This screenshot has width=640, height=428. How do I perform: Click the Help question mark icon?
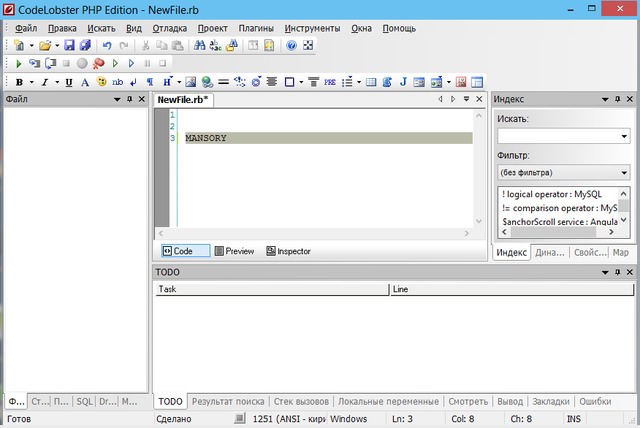tap(291, 46)
